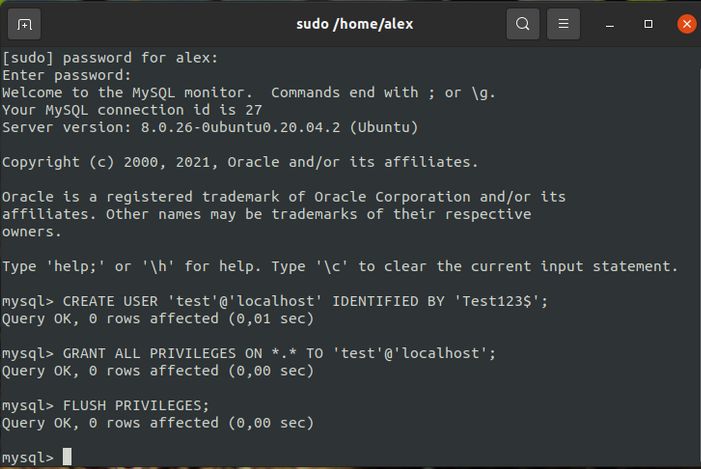Place cursor at the empty mysql> prompt
This screenshot has height=469, width=701.
(67, 457)
